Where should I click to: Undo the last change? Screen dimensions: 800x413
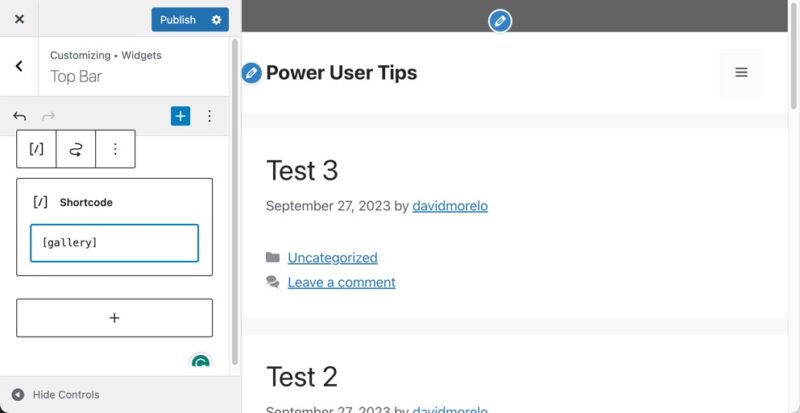(x=19, y=116)
